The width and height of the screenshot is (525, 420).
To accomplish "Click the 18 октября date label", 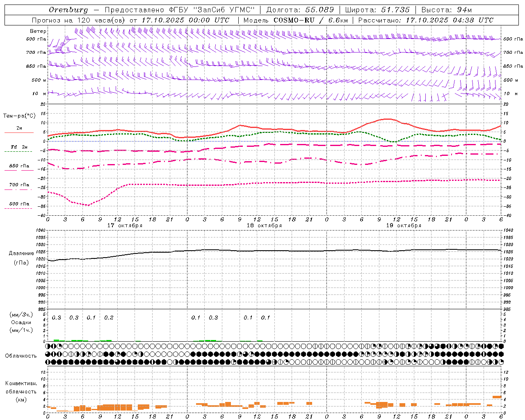I will pos(264,226).
